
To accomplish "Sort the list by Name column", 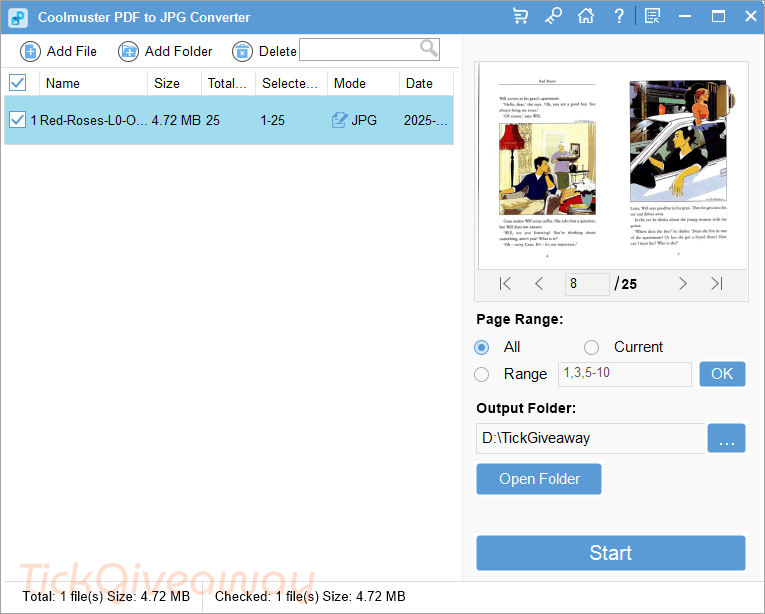I will [x=93, y=83].
